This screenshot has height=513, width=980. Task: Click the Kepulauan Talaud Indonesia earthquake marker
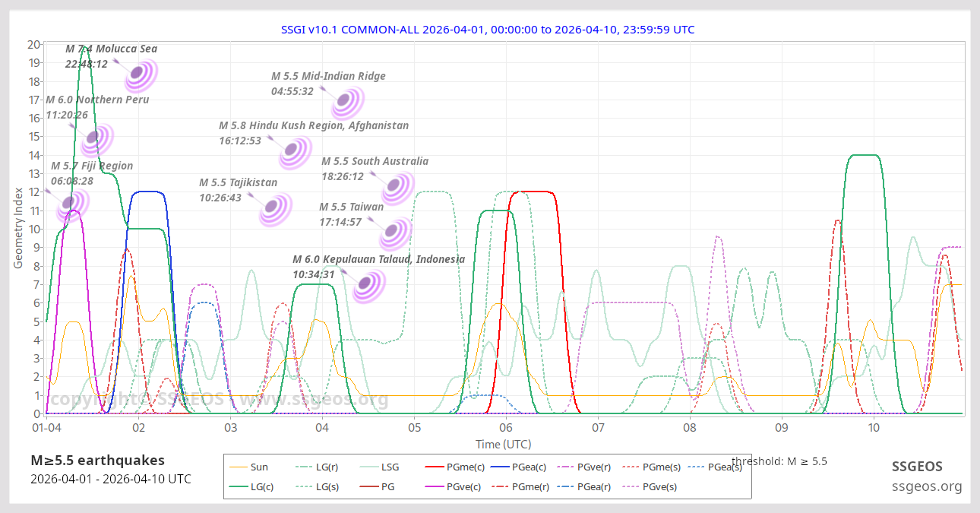click(x=368, y=286)
